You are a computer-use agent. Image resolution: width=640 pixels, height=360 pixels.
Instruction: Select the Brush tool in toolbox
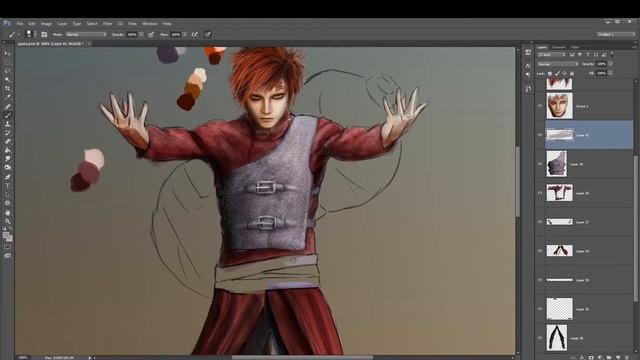(x=7, y=115)
